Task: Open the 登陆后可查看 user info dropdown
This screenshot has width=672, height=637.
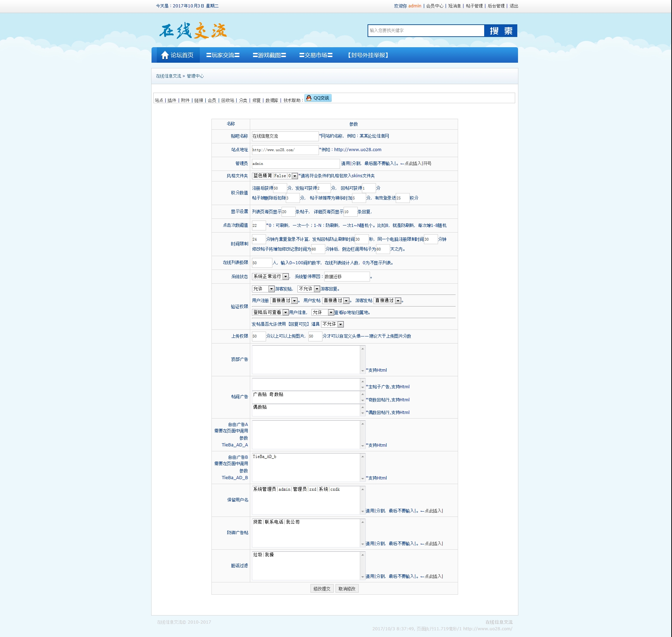Action: 270,313
